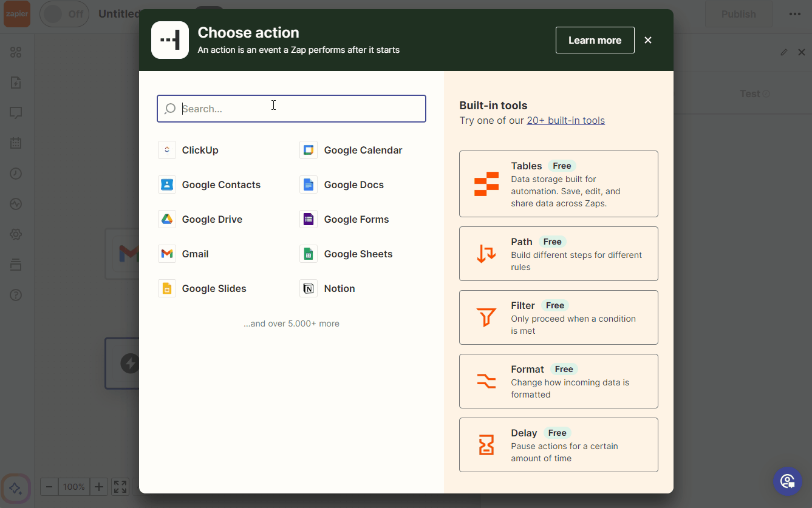This screenshot has height=508, width=812.
Task: Select the Format built-in tool
Action: (x=559, y=381)
